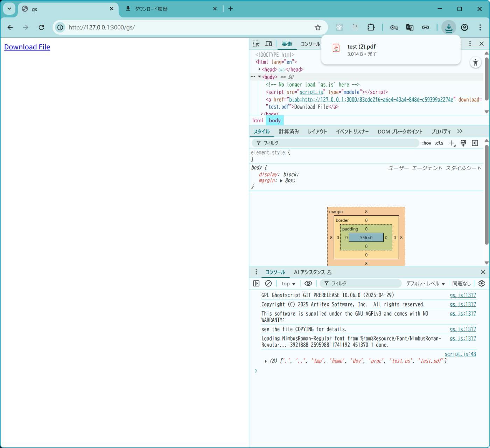The height and width of the screenshot is (448, 490).
Task: Open the password key icon
Action: [394, 27]
